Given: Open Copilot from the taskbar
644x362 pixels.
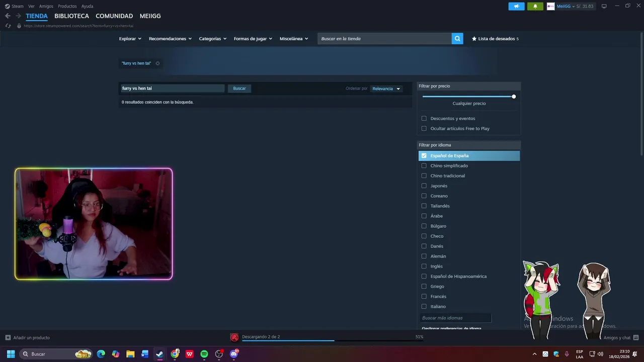Looking at the screenshot, I should 116,354.
